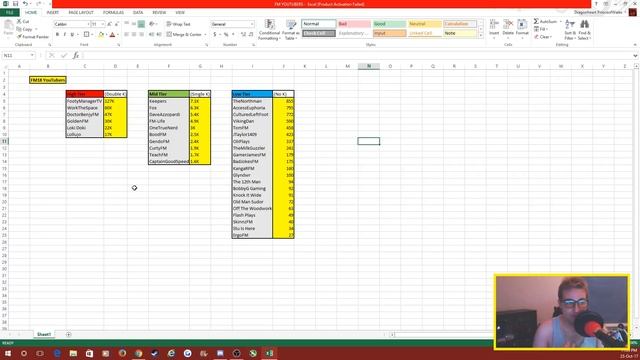Screen dimensions: 640x360
Task: Open Sort & Filter menu
Action: [x=570, y=29]
